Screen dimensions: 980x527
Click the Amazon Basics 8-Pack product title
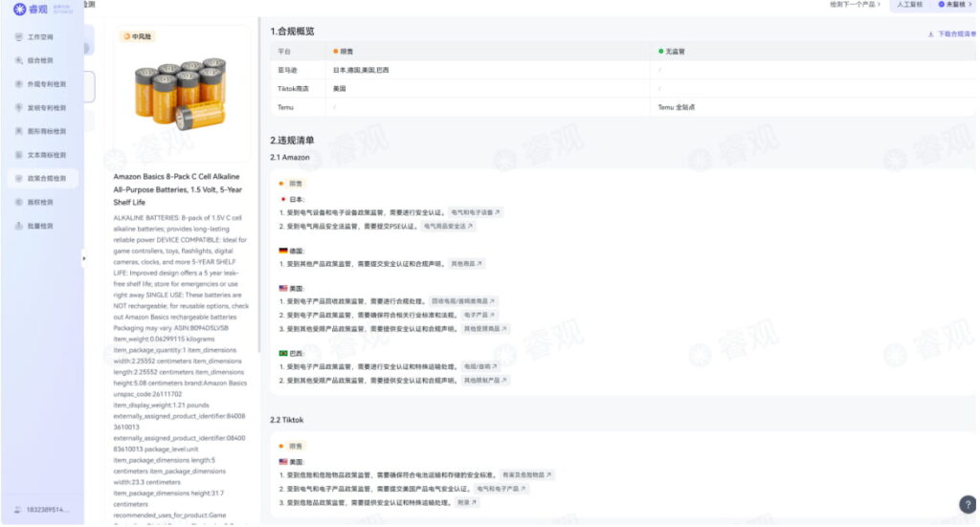point(178,189)
